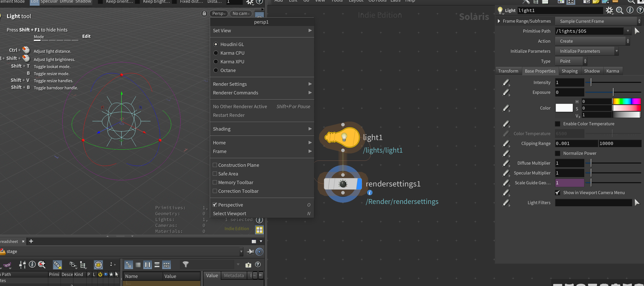Enable the Construction Plane checkbox
The height and width of the screenshot is (286, 644).
coord(215,165)
